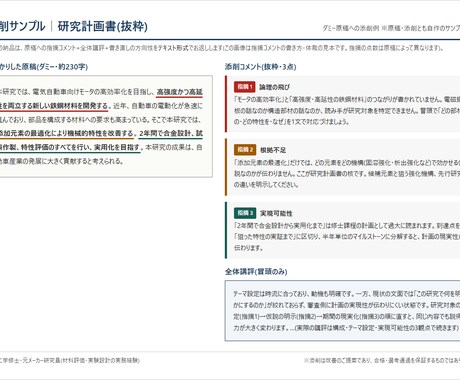The width and height of the screenshot is (460, 380).
Task: Click the manuscript heading ending in (ダミー・約230字)
Action: point(44,67)
